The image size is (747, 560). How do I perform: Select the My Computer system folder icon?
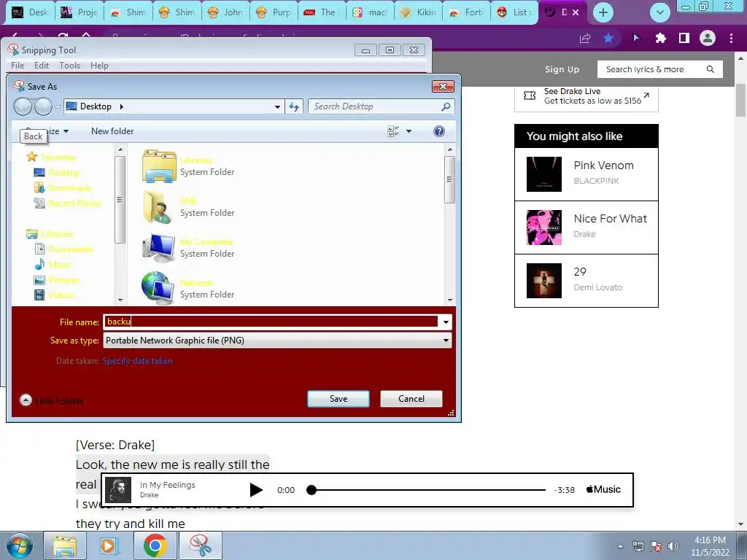click(x=158, y=248)
